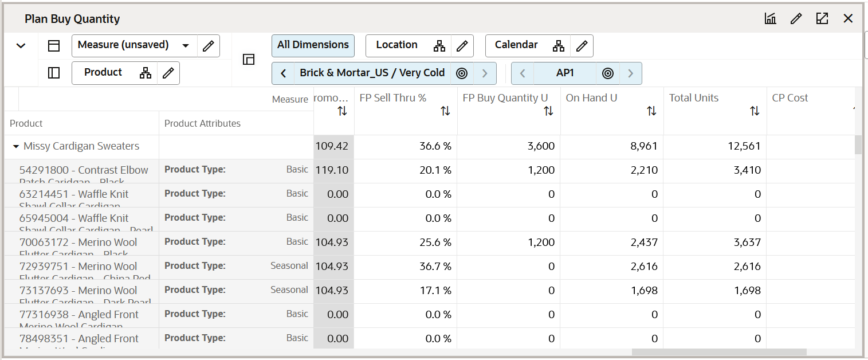Select the 73137693 - Merino Wool product row
The image size is (868, 360).
83,292
